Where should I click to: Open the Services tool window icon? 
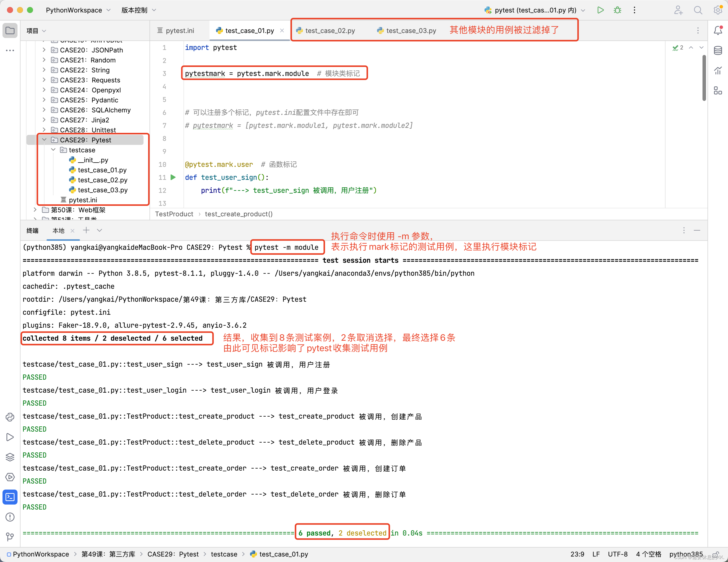(10, 477)
